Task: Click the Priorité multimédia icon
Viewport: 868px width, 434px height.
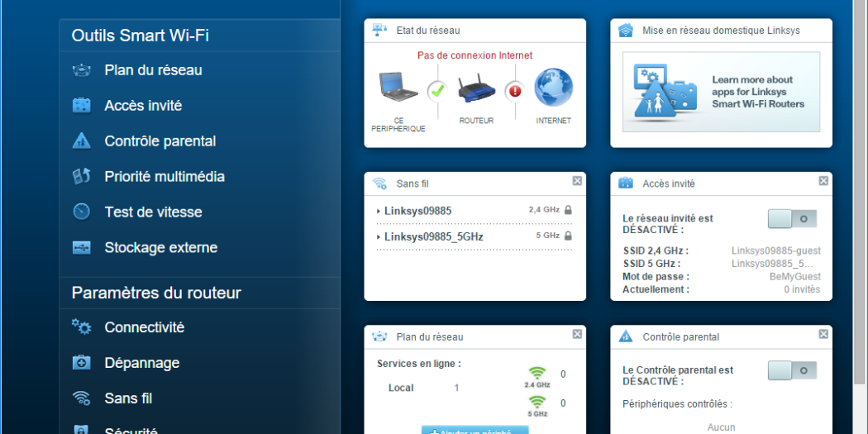Action: click(x=81, y=177)
